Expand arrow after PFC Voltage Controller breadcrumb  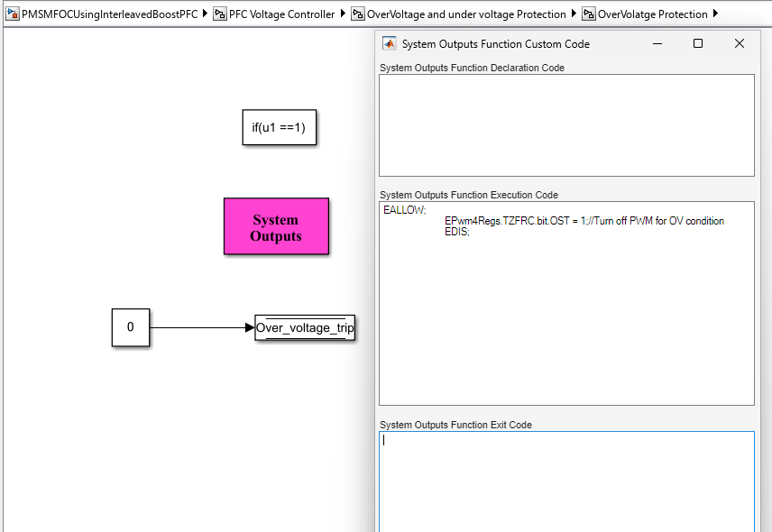(343, 14)
